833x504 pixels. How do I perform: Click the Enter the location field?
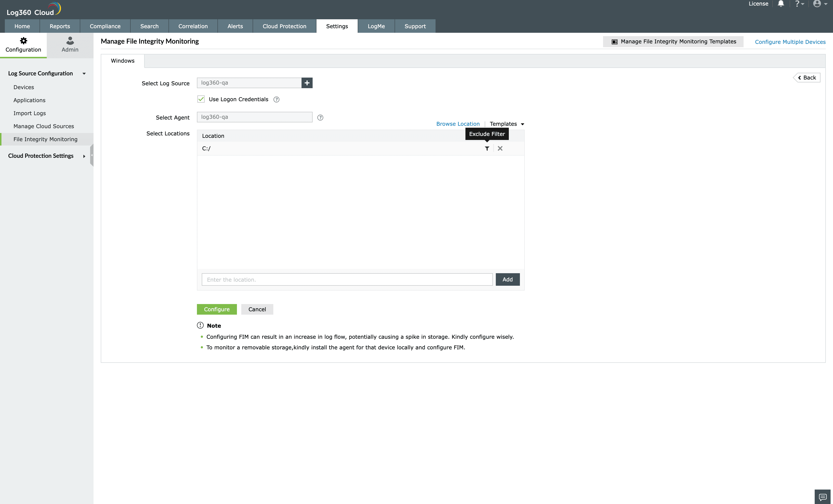347,279
